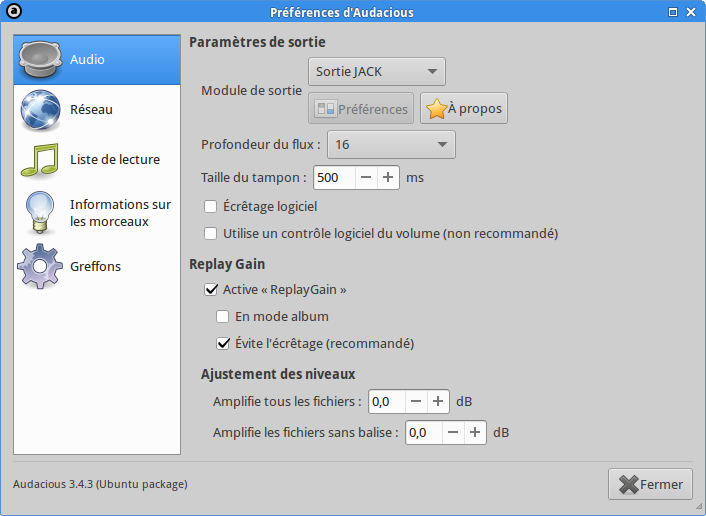This screenshot has height=516, width=706.
Task: Click the star icon on À propos button
Action: pos(436,109)
